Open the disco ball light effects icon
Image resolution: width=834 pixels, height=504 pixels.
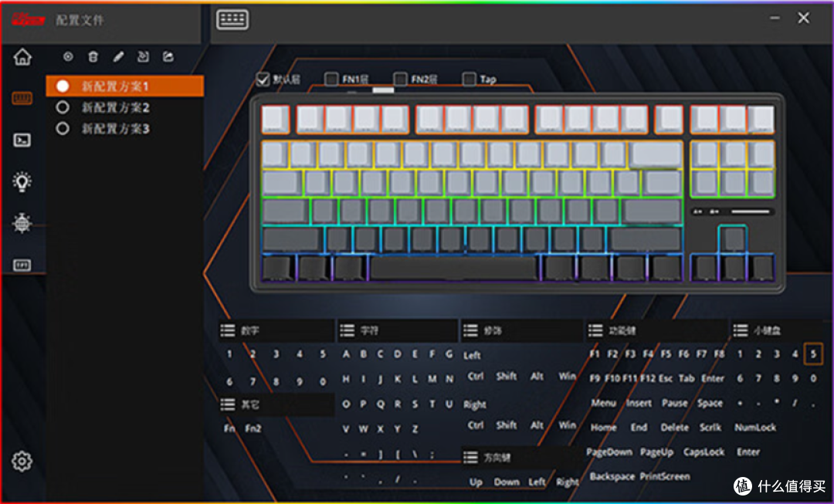tap(22, 223)
